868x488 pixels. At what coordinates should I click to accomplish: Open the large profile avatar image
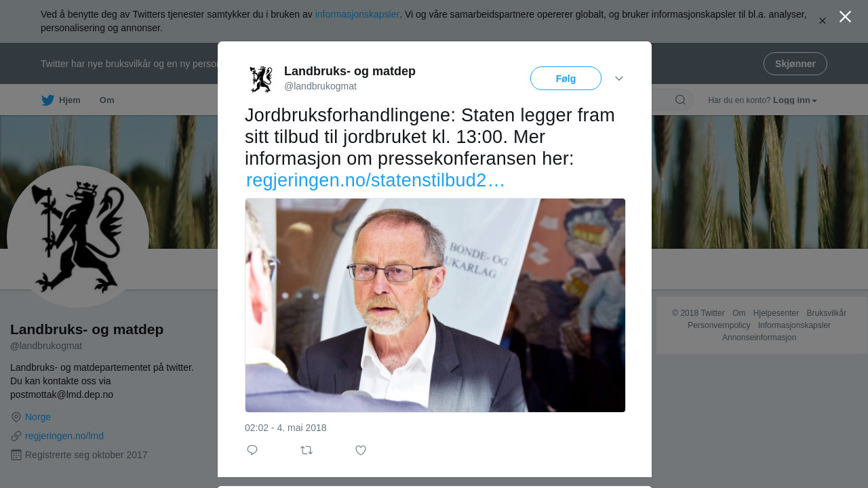coord(78,237)
